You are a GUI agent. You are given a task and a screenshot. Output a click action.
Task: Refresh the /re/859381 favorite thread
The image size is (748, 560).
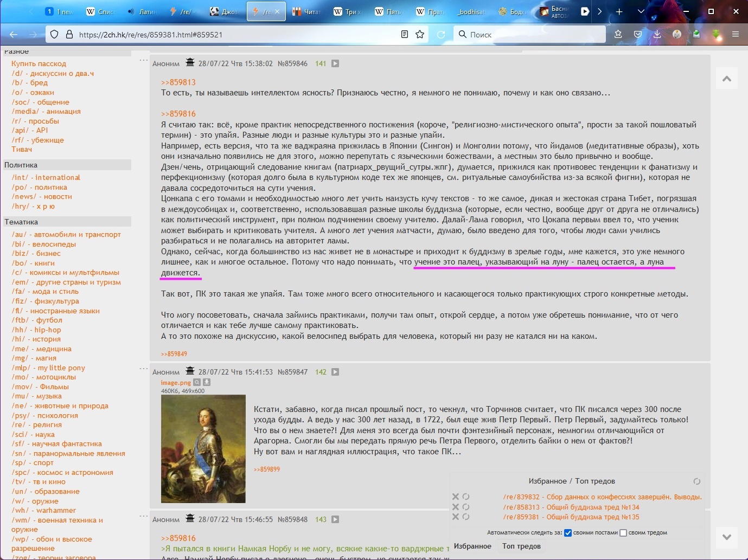pos(466,517)
